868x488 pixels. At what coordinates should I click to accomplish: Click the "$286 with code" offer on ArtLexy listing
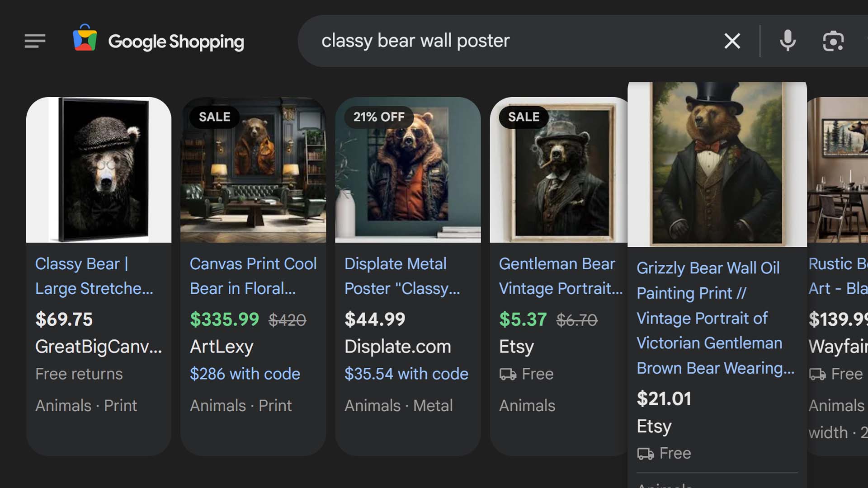coord(245,374)
